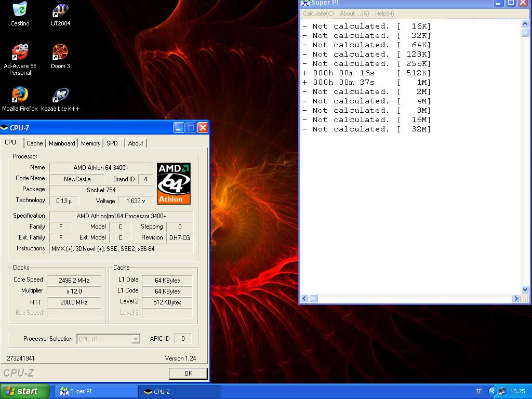The height and width of the screenshot is (399, 532).
Task: Click OK button in CPU-Z
Action: pos(188,373)
